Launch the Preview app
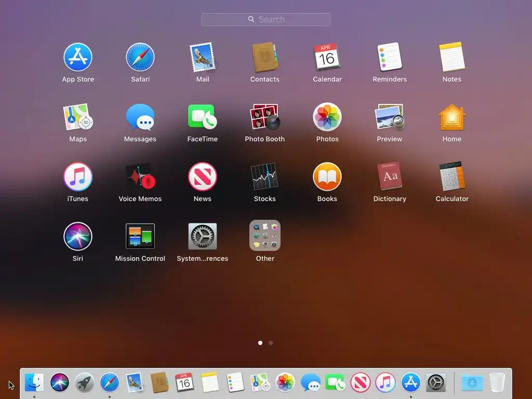This screenshot has height=399, width=532. 390,117
